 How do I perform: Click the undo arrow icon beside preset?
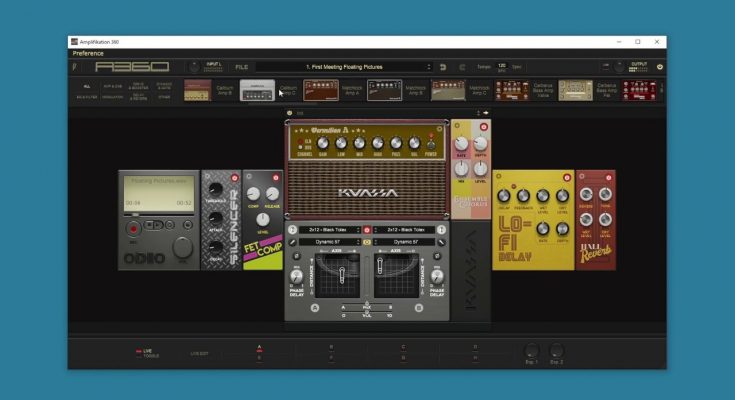pos(443,67)
